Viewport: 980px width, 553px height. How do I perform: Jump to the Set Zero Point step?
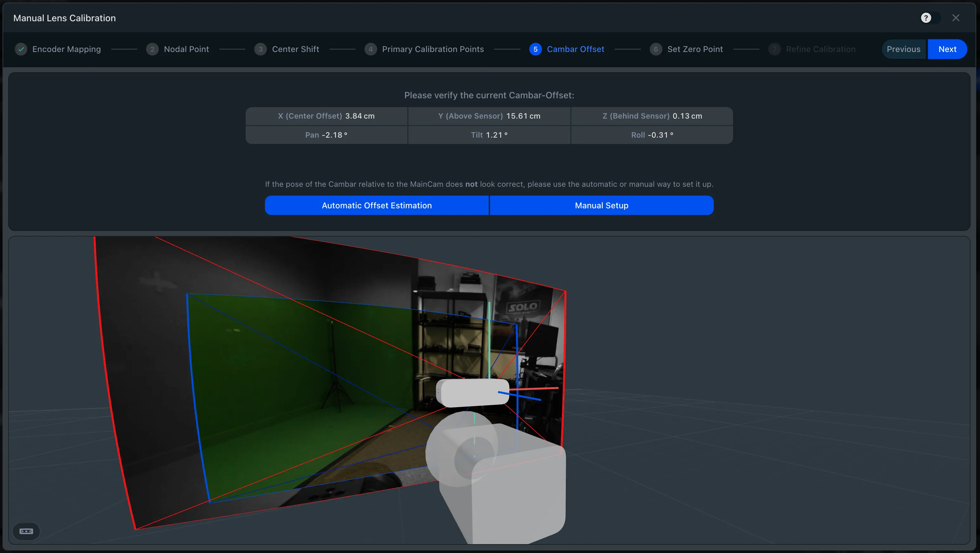coord(695,49)
